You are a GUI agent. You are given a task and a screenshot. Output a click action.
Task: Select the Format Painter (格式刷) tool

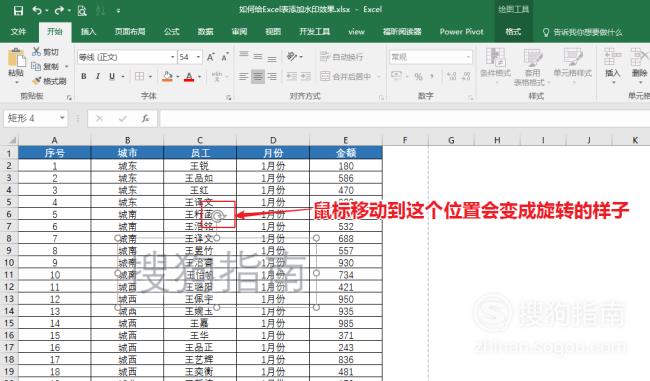(49, 81)
